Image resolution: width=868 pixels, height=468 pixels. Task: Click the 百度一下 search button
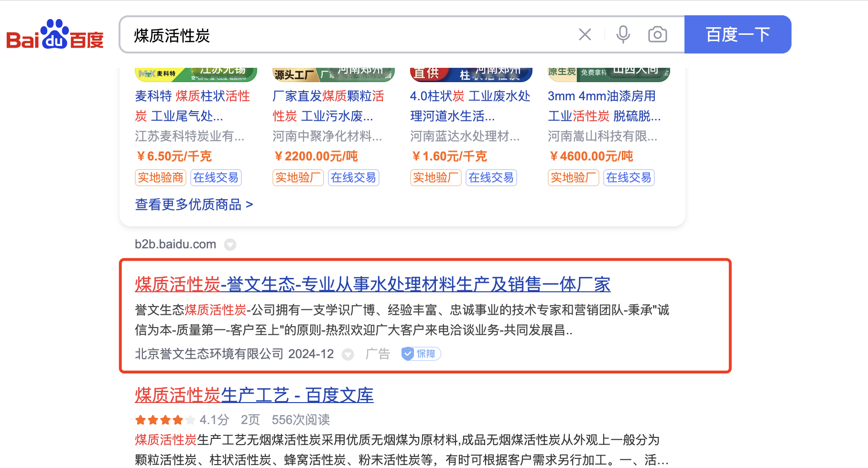[x=738, y=34]
